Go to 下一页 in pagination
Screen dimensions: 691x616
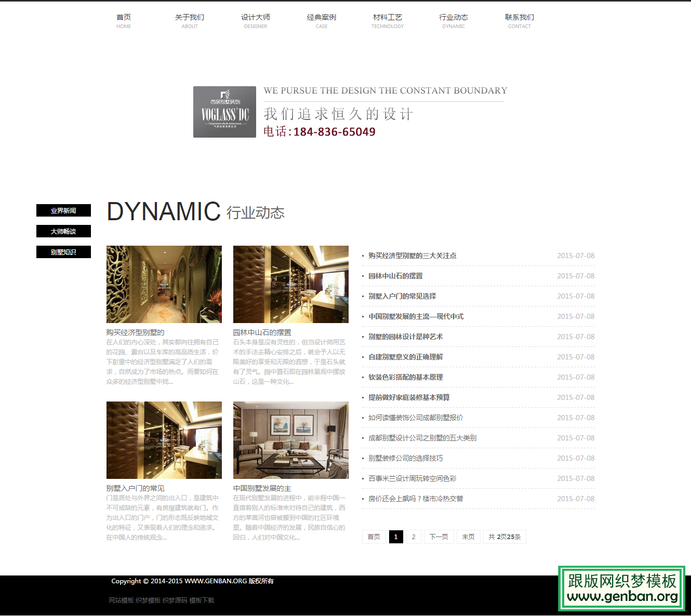point(438,537)
